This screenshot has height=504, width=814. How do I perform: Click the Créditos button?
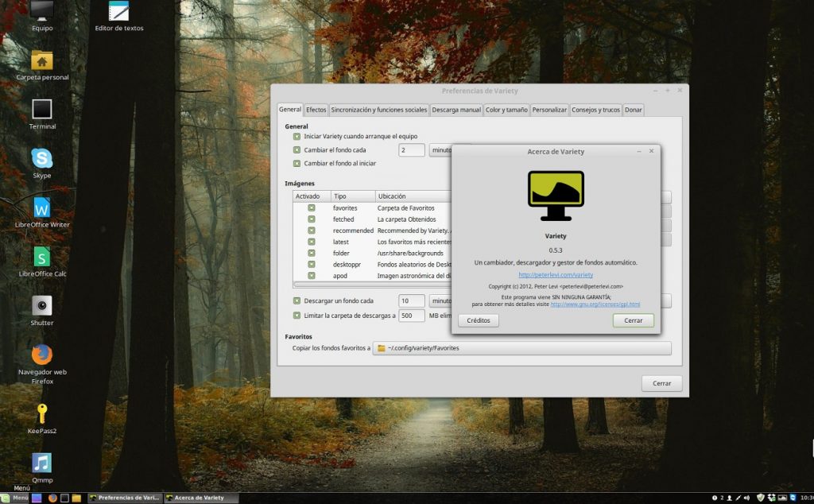coord(479,320)
